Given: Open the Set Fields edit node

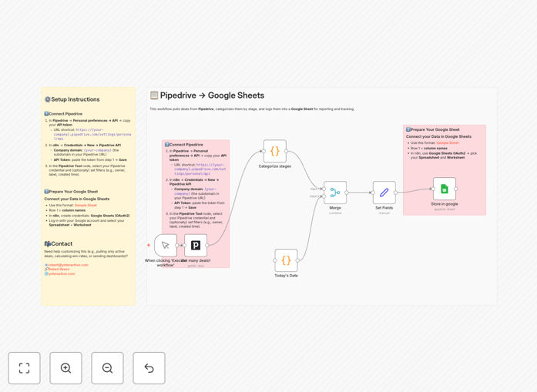Looking at the screenshot, I should point(384,193).
